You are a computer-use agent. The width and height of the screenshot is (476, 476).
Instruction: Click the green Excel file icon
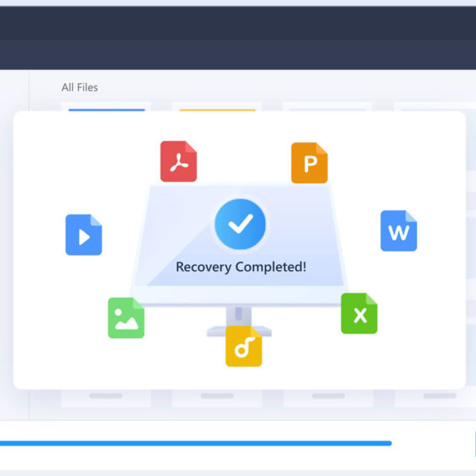pos(359,314)
